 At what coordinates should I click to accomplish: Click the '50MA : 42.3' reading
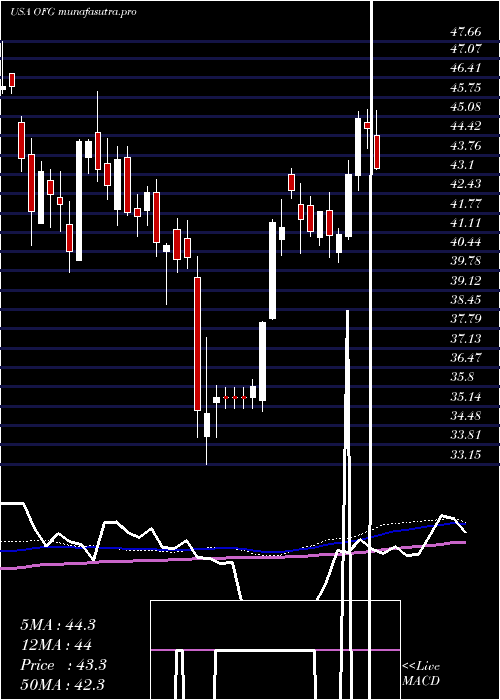pos(62,685)
